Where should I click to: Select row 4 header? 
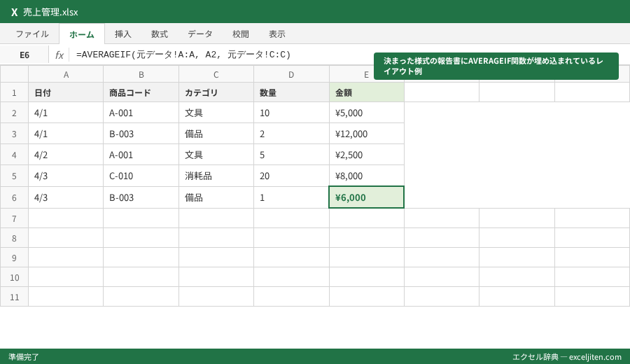tap(14, 154)
